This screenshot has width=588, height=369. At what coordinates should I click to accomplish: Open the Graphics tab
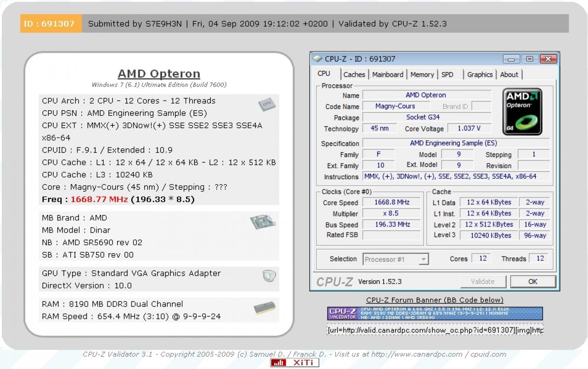480,74
